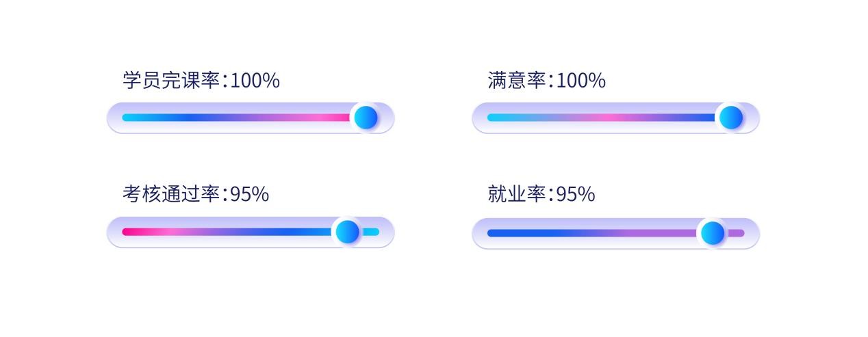Select the 就业率:95% label text

(541, 194)
